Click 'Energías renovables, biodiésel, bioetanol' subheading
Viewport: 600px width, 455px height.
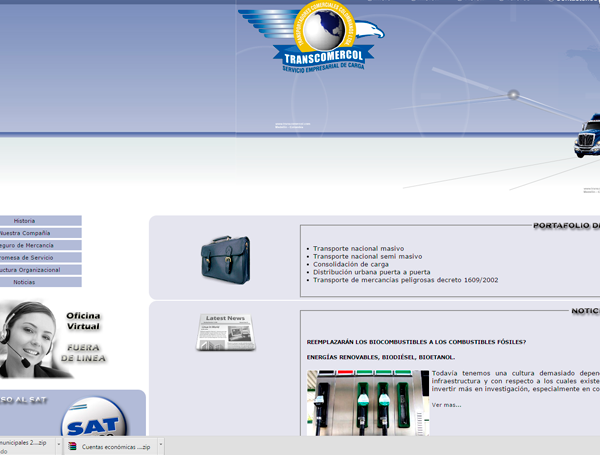[x=381, y=357]
